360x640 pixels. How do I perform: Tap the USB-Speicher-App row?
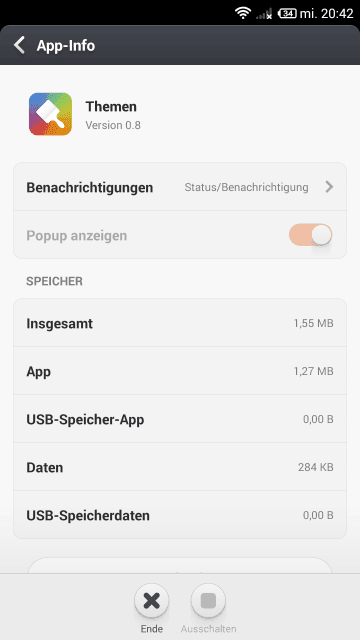180,419
